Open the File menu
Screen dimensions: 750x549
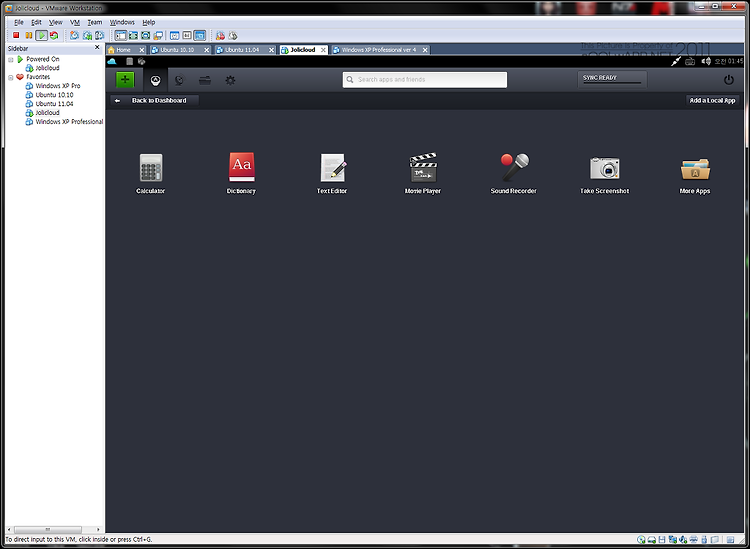coord(19,22)
